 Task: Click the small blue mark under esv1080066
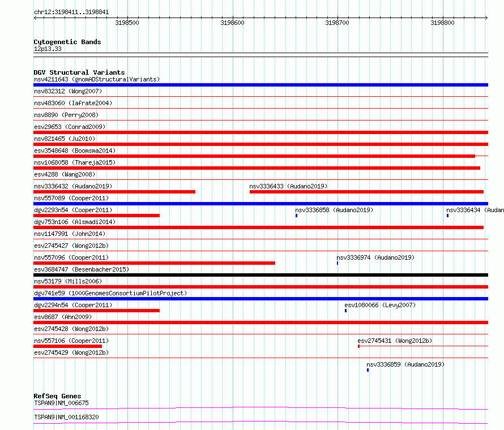[345, 311]
